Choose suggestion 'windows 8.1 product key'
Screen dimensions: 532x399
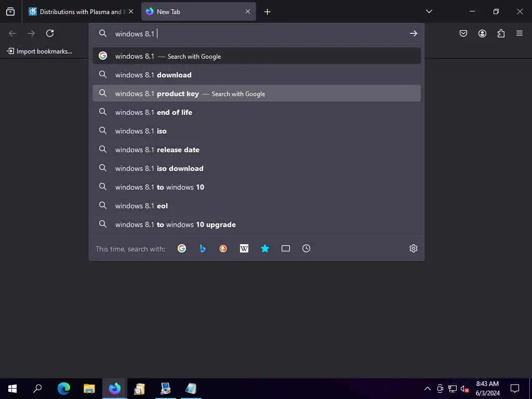click(x=257, y=94)
